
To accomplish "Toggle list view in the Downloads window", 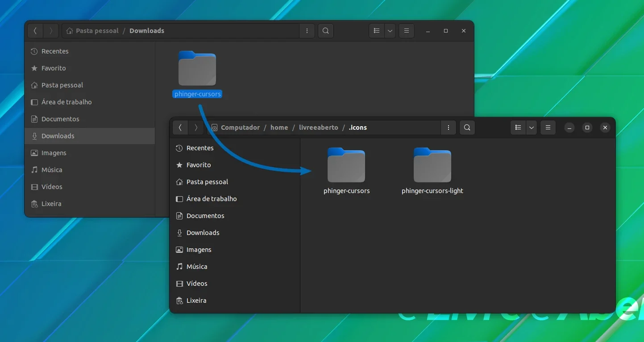I will click(377, 31).
